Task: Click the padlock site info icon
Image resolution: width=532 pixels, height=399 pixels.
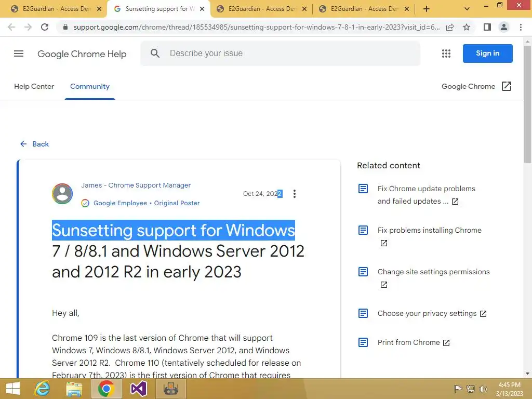Action: (65, 27)
